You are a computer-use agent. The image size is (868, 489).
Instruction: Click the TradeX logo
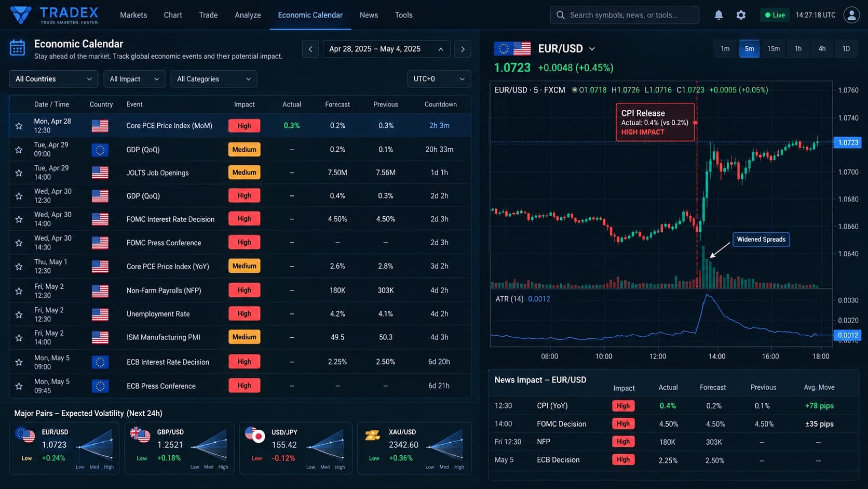55,15
